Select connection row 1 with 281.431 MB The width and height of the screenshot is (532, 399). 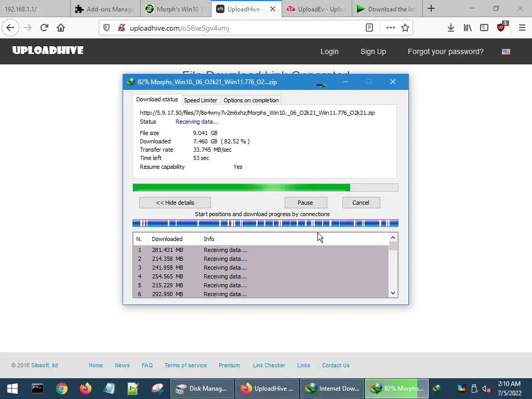coord(261,250)
